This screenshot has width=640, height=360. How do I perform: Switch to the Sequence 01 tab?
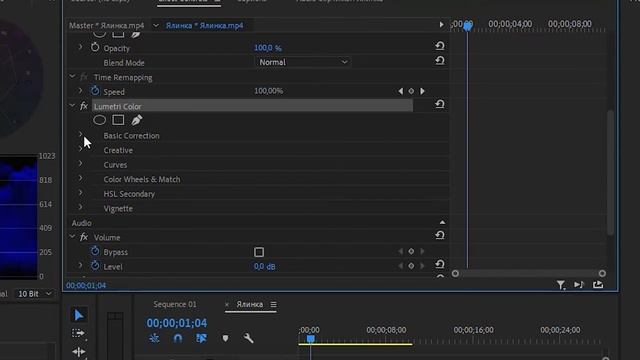[175, 304]
